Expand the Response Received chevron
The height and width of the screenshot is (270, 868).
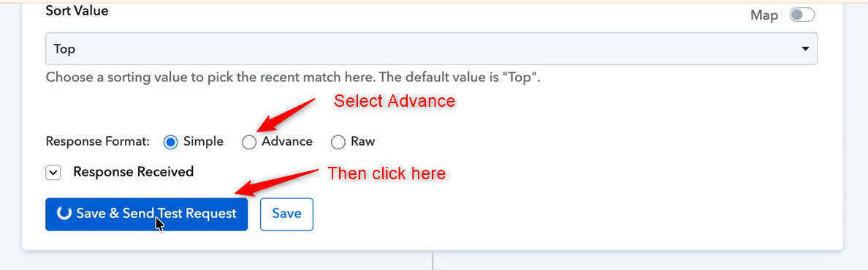pos(53,173)
